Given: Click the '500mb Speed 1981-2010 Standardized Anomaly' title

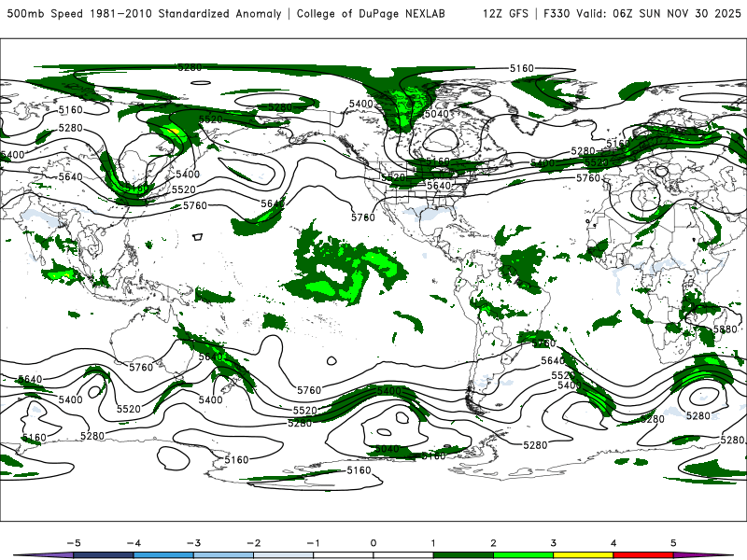Looking at the screenshot, I should click(x=145, y=13).
